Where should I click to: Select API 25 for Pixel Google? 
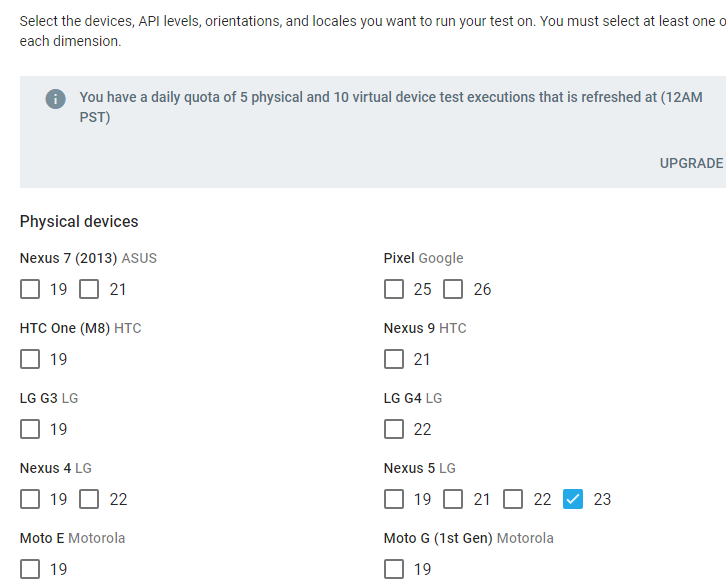(x=394, y=289)
